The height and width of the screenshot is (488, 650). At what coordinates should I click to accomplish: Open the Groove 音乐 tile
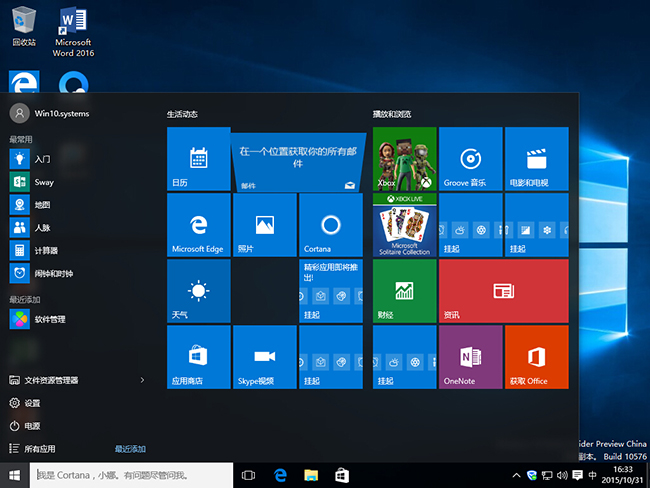click(x=471, y=159)
